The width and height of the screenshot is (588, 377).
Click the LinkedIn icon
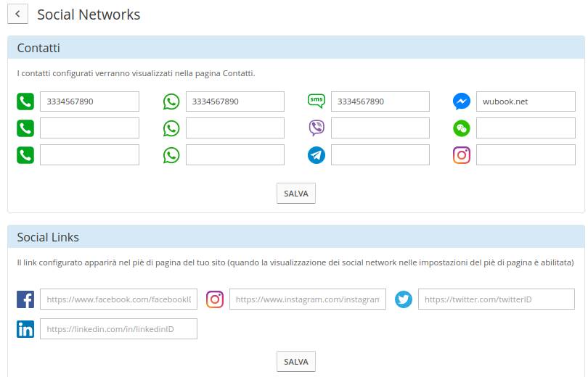(25, 329)
